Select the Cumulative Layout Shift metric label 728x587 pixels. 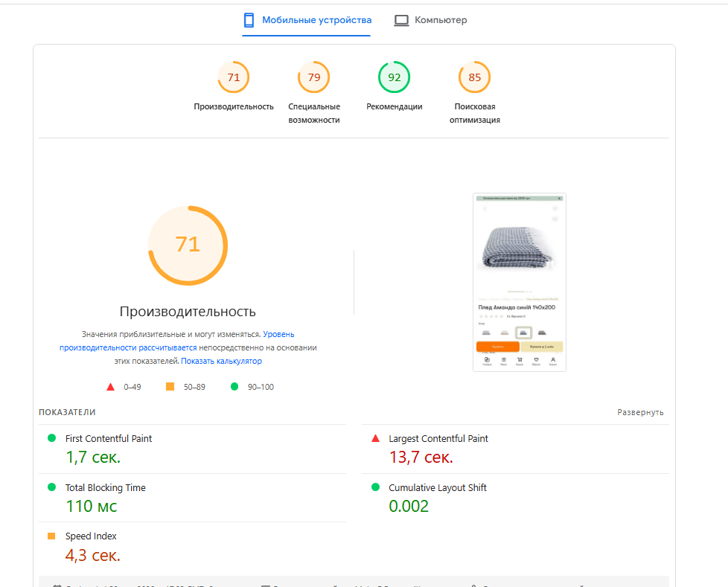438,488
